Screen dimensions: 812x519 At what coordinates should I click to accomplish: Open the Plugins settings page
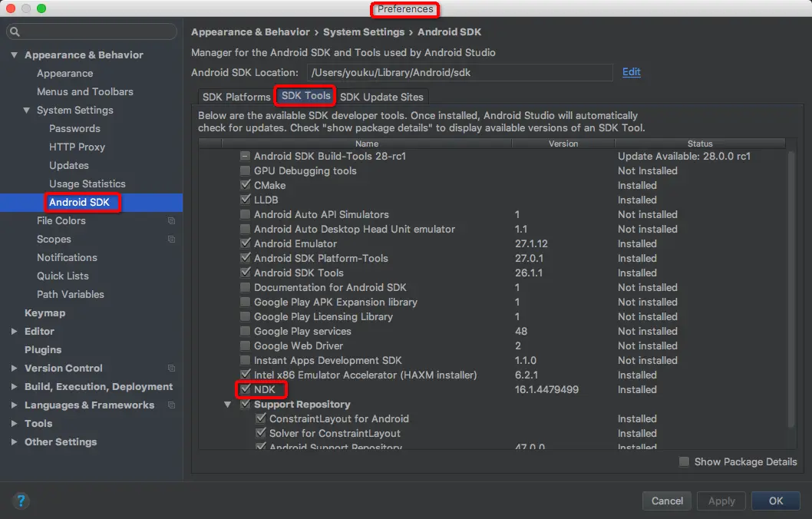coord(43,349)
